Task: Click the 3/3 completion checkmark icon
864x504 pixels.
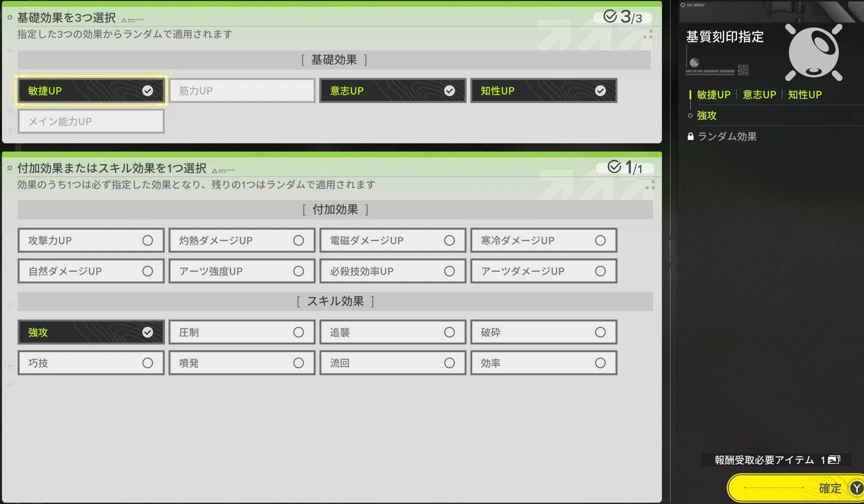Action: pos(610,16)
